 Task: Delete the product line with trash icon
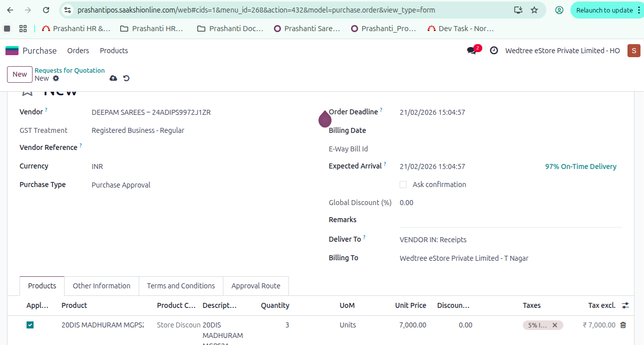point(623,325)
